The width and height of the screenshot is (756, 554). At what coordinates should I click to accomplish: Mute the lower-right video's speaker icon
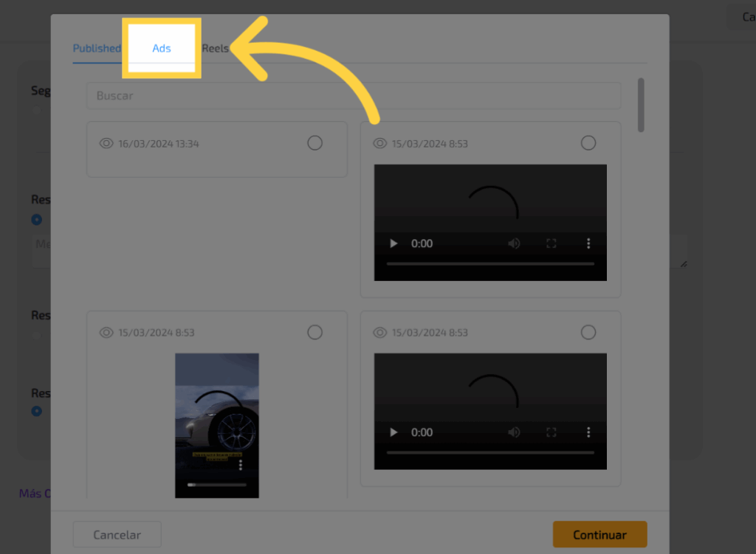(514, 432)
